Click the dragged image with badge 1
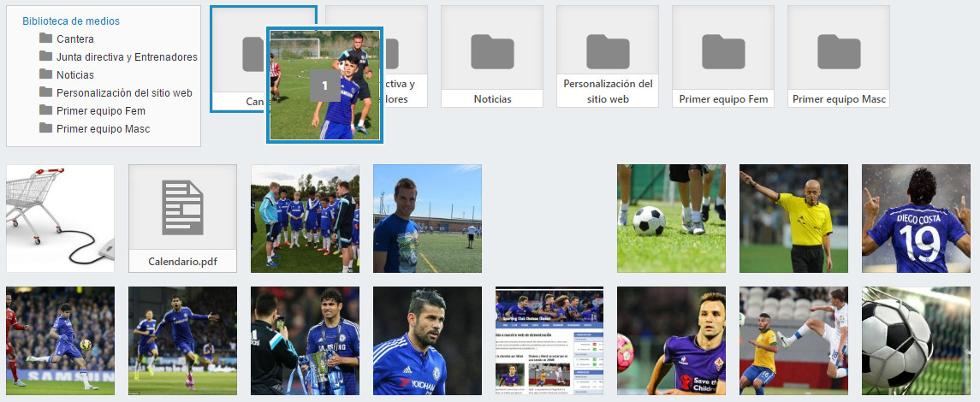Image resolution: width=980 pixels, height=402 pixels. click(325, 86)
